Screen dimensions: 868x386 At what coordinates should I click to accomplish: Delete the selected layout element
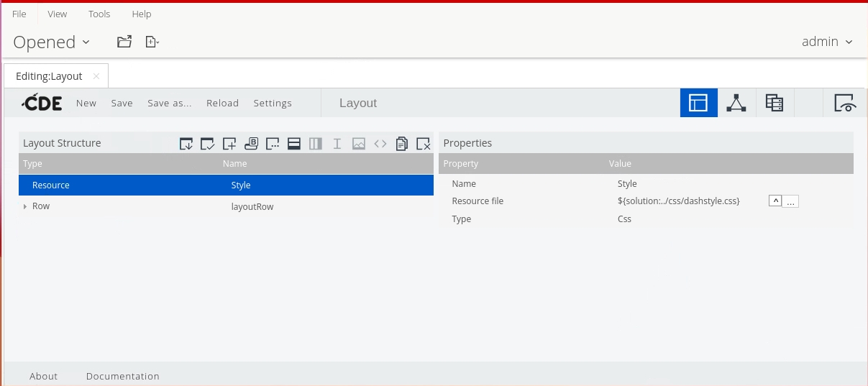pyautogui.click(x=424, y=144)
